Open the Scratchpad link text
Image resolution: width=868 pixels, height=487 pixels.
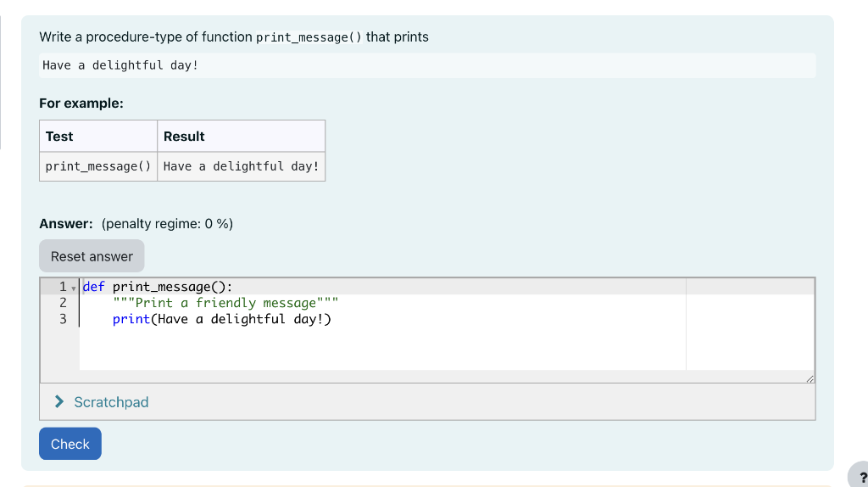point(111,402)
